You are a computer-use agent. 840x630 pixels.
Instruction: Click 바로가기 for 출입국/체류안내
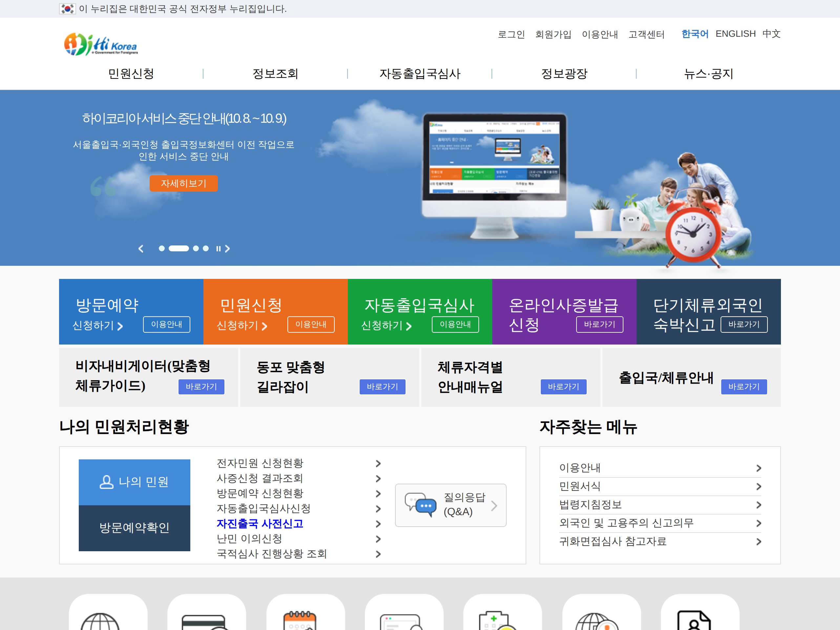click(x=744, y=387)
